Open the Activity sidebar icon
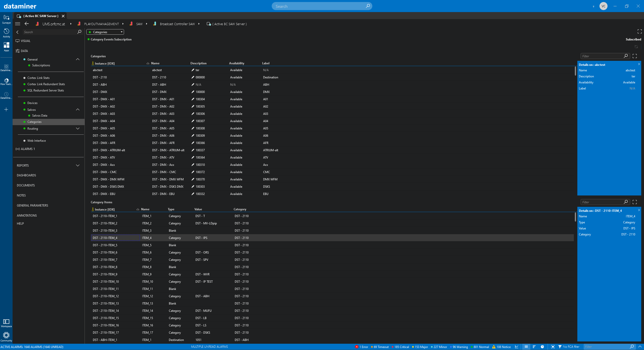 [6, 33]
